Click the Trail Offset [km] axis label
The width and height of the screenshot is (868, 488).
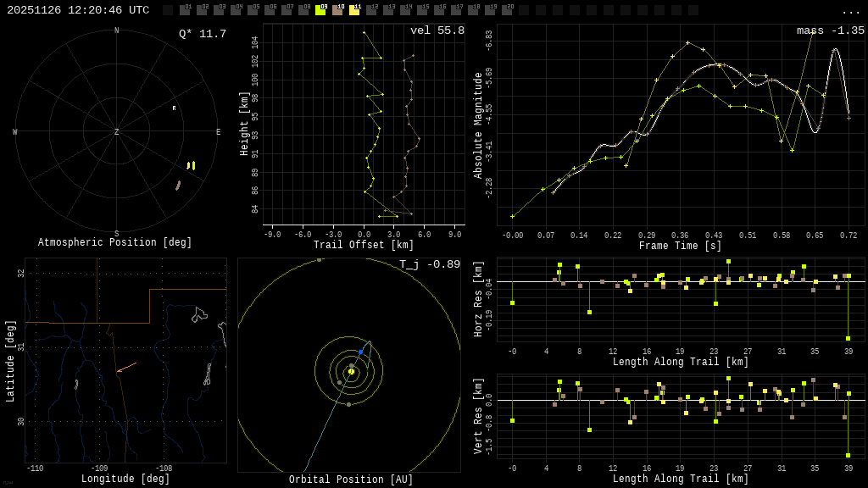click(x=364, y=245)
